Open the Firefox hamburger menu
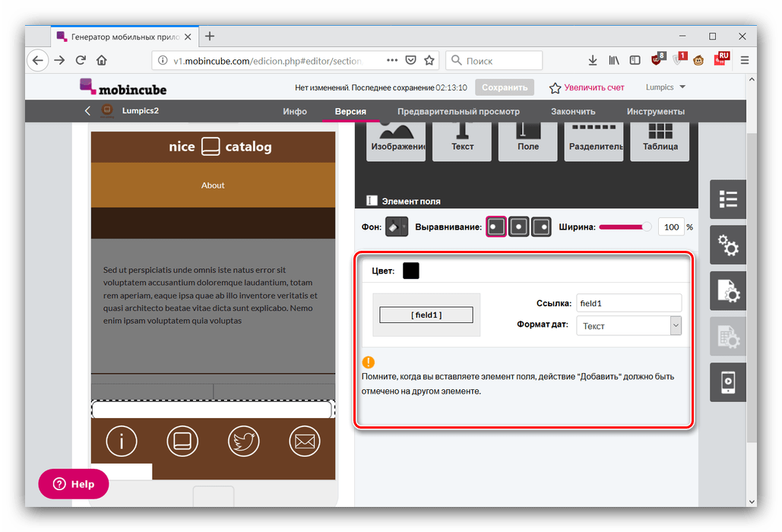This screenshot has width=782, height=532. (745, 60)
